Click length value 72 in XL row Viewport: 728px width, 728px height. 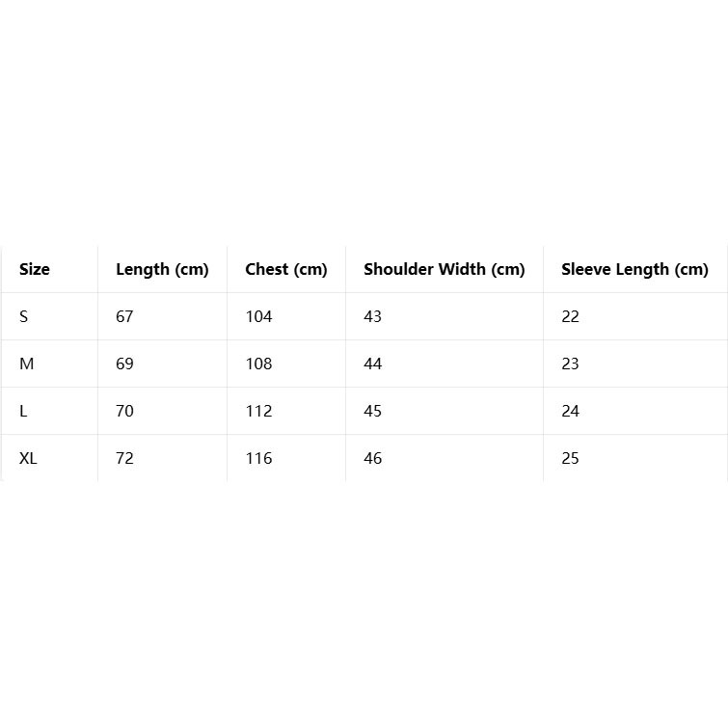(124, 458)
